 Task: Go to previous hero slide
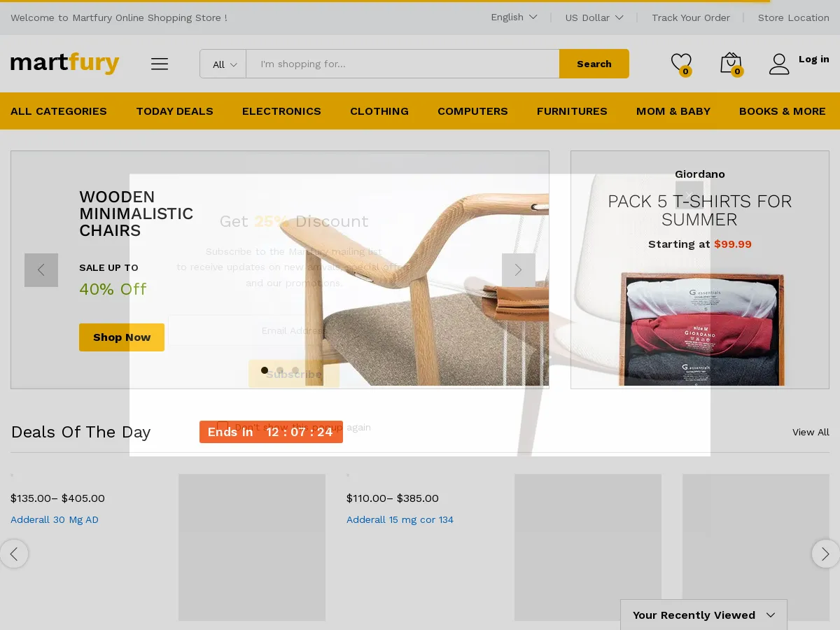[41, 269]
